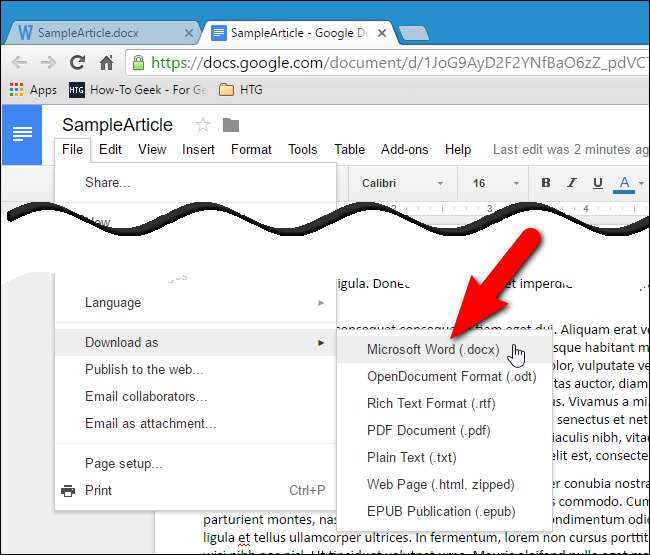The image size is (650, 555).
Task: Open the File menu
Action: pos(73,149)
